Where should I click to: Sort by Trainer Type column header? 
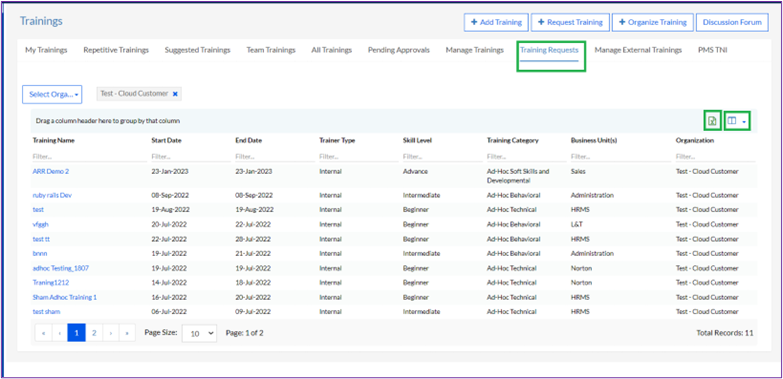[337, 140]
